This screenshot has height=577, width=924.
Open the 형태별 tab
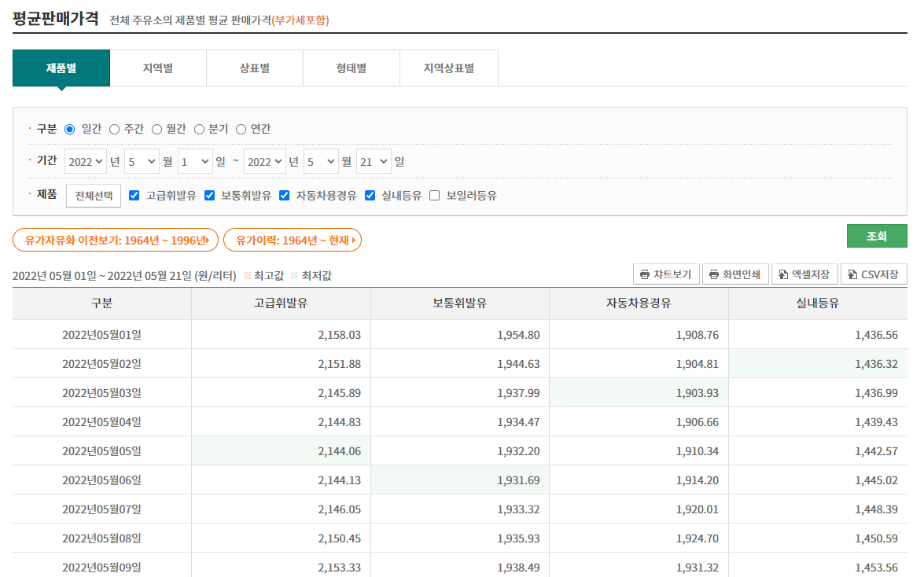point(352,68)
